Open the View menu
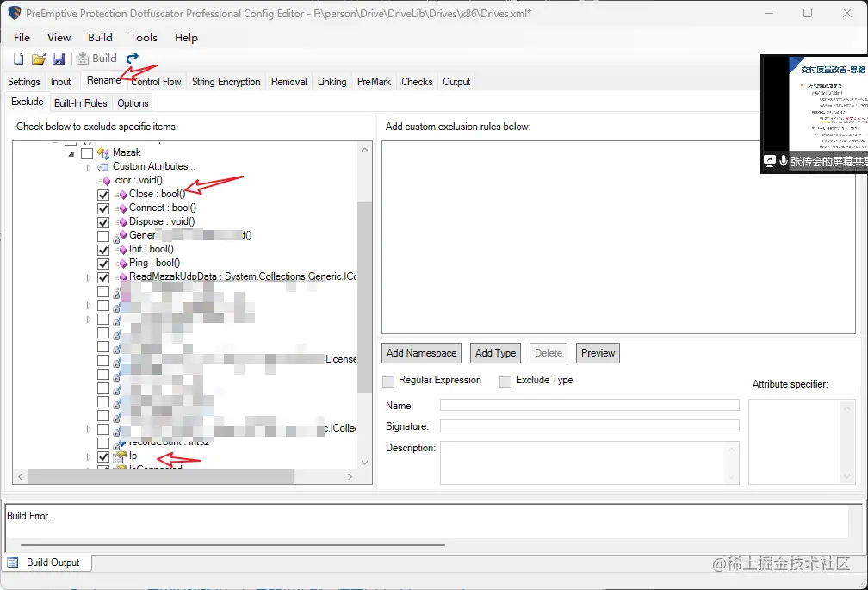This screenshot has height=590, width=868. click(x=59, y=37)
